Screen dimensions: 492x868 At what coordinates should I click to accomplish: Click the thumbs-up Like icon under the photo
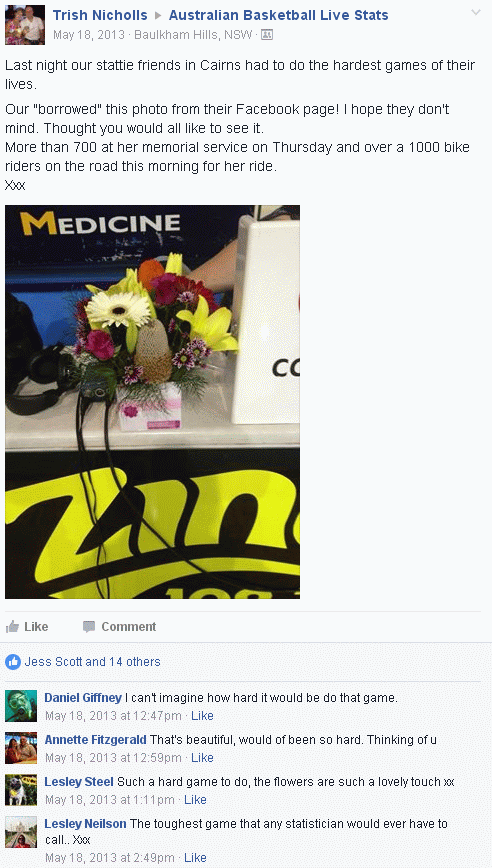pyautogui.click(x=12, y=627)
